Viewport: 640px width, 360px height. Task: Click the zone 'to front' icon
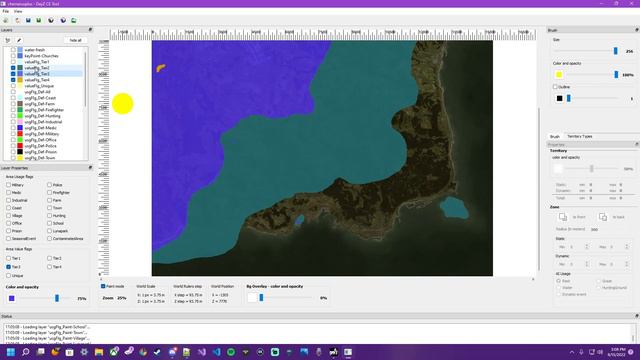(563, 217)
